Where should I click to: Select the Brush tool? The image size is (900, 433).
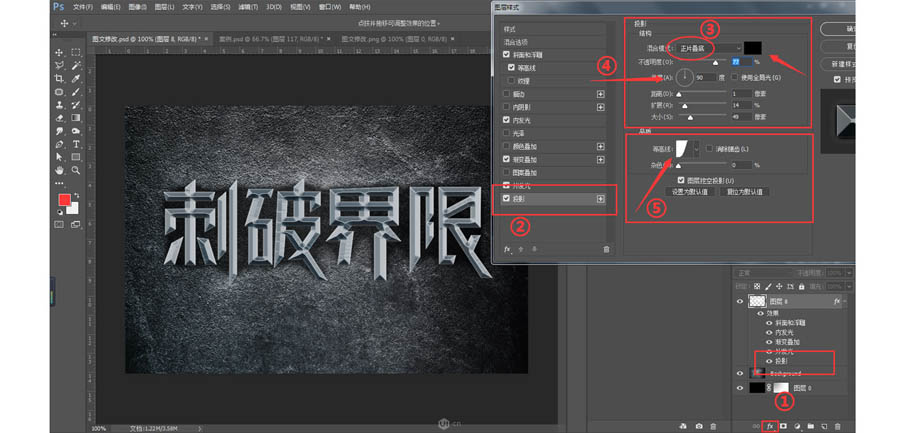point(76,92)
